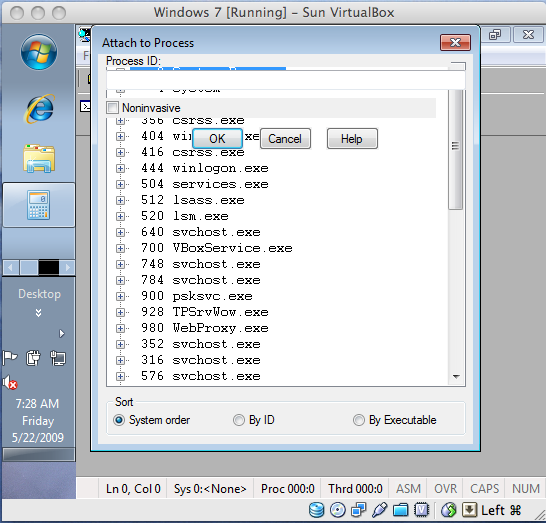Image resolution: width=546 pixels, height=523 pixels.
Task: Select process 316 svchost.exe
Action: [x=201, y=360]
